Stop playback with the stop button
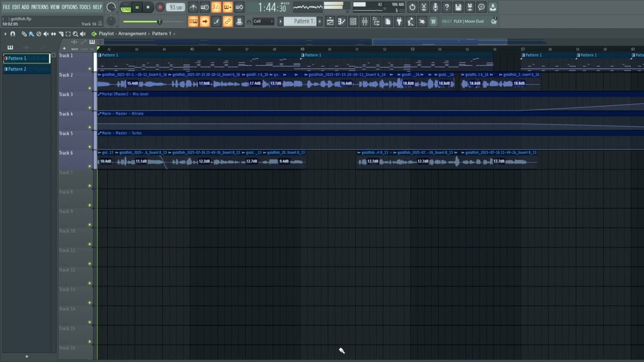Viewport: 644px width, 362px height. (x=148, y=7)
